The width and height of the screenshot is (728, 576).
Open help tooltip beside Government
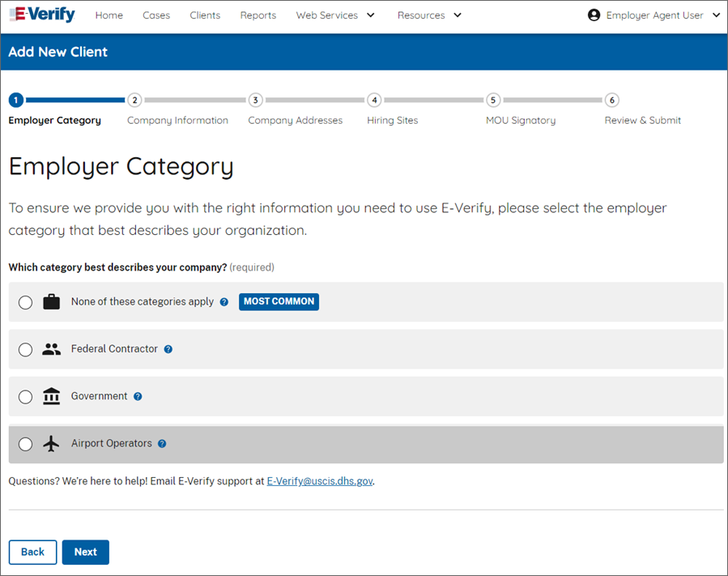pyautogui.click(x=138, y=396)
